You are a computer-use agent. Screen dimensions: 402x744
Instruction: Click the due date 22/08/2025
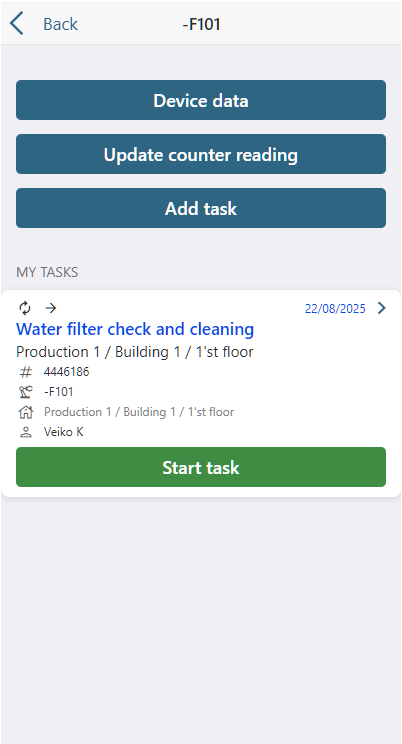(335, 309)
